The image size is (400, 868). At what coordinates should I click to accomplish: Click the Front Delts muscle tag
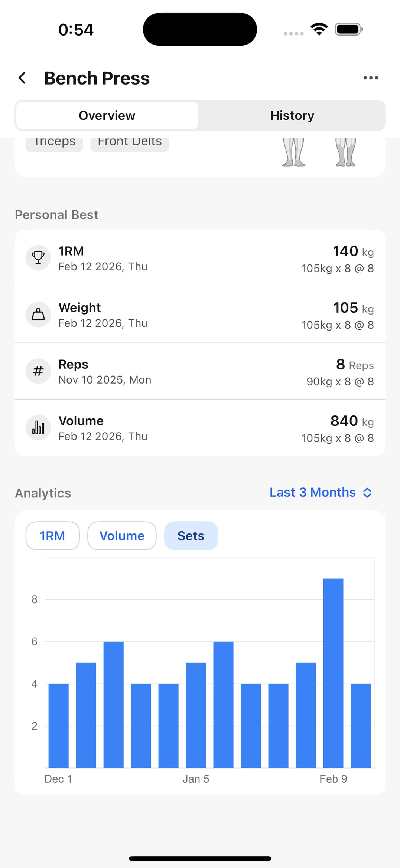[130, 141]
